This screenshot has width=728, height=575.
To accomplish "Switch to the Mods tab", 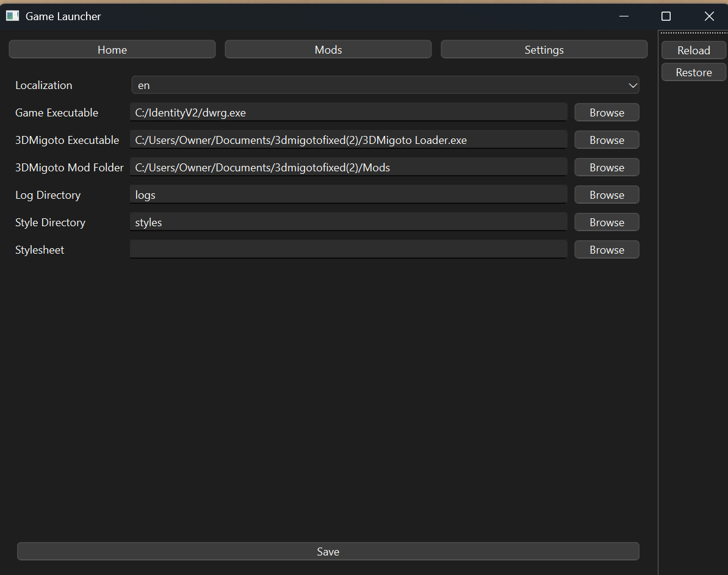I will coord(328,49).
